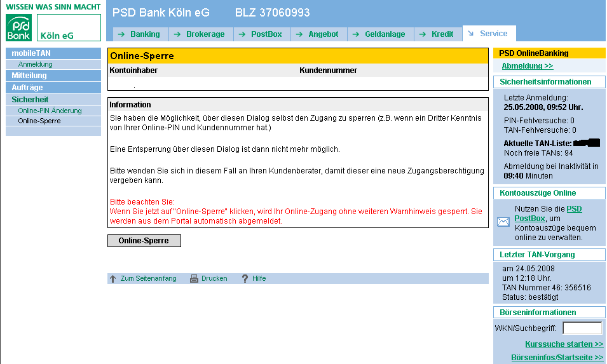
Task: Click the text 'Status: bestätigt'
Action: 530,297
